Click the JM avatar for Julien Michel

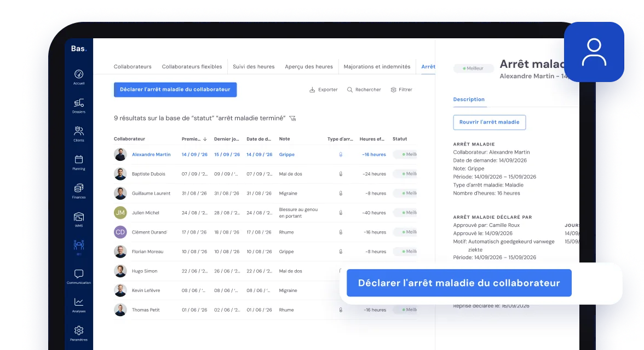point(120,213)
